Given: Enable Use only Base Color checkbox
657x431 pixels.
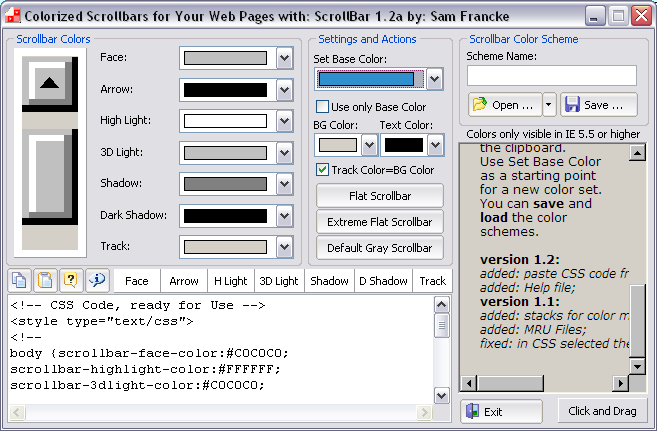Looking at the screenshot, I should point(322,107).
